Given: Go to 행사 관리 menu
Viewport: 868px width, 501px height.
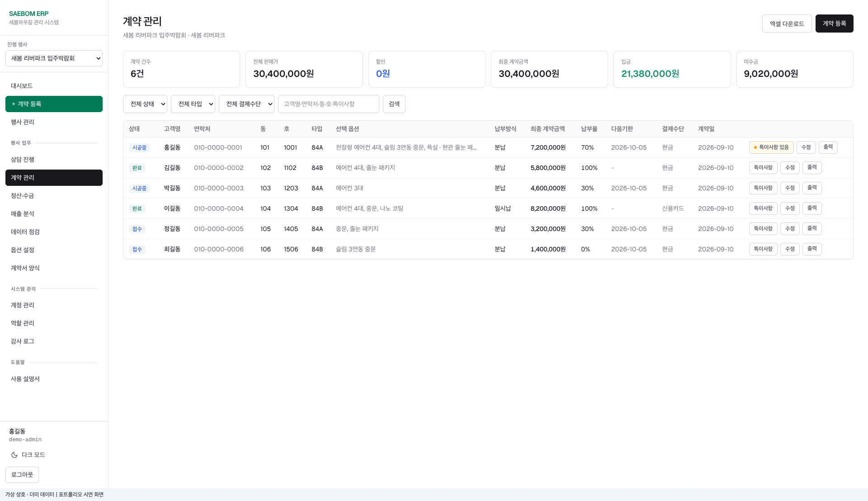Looking at the screenshot, I should tap(54, 122).
